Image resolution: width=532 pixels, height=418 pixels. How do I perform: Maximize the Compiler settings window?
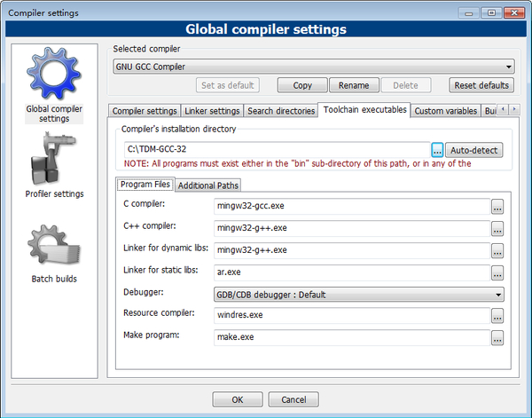coord(491,13)
